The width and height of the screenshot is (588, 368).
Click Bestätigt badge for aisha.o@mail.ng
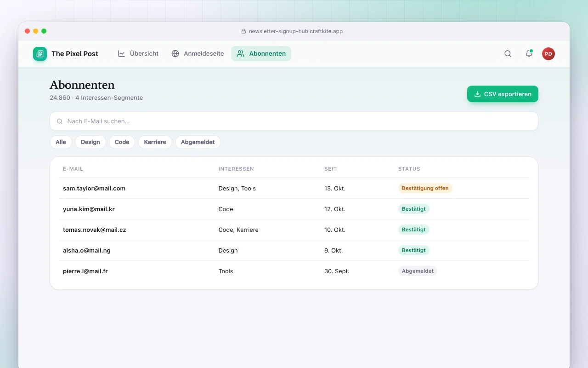pyautogui.click(x=414, y=250)
